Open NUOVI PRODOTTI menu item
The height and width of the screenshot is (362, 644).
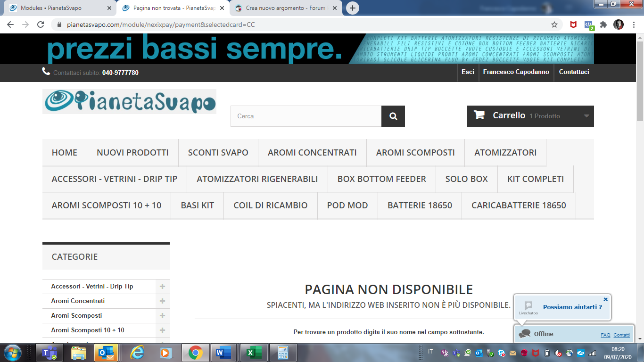132,152
